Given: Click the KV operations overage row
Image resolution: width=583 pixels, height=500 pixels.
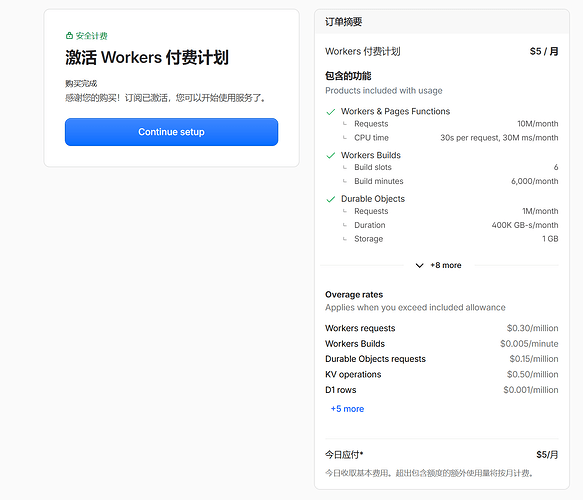Looking at the screenshot, I should [x=442, y=375].
